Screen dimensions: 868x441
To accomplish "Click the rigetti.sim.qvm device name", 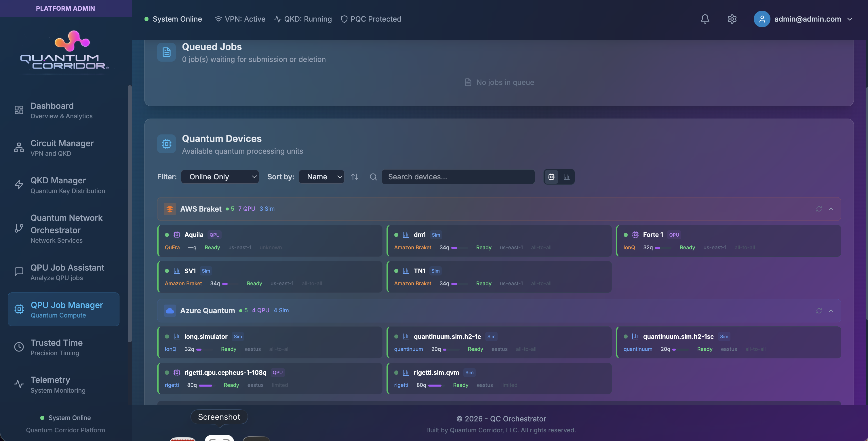I will 436,372.
